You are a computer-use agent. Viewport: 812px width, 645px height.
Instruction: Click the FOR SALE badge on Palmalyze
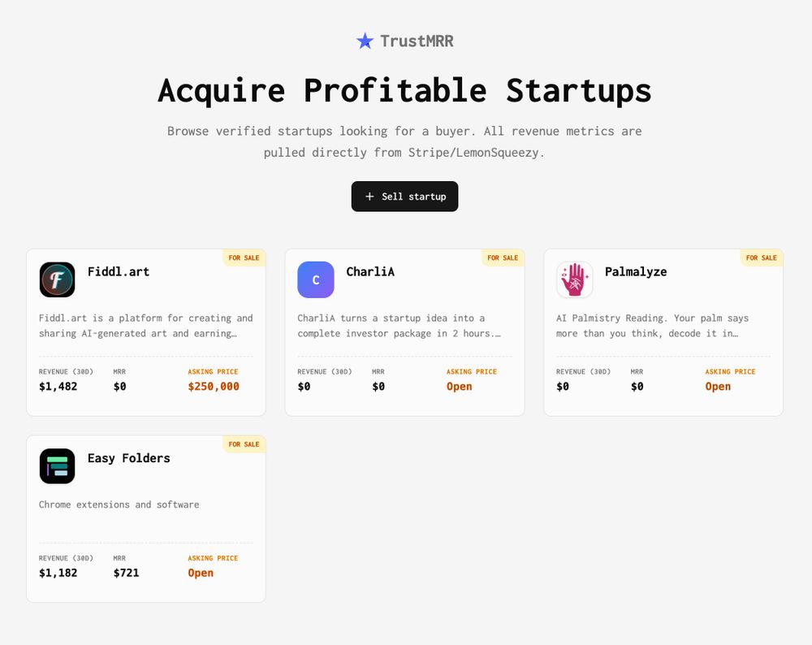coord(762,258)
